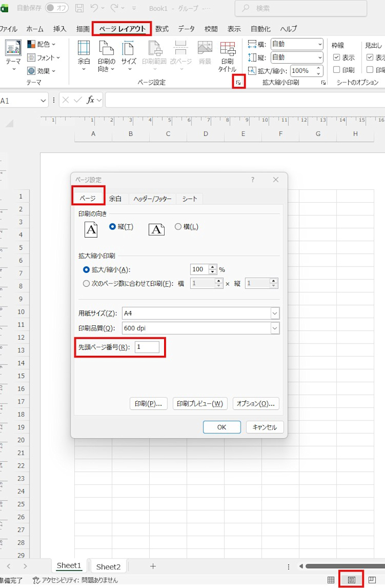Toggle headings 印刷 checkbox under 見出し
The width and height of the screenshot is (385, 588).
coord(369,70)
